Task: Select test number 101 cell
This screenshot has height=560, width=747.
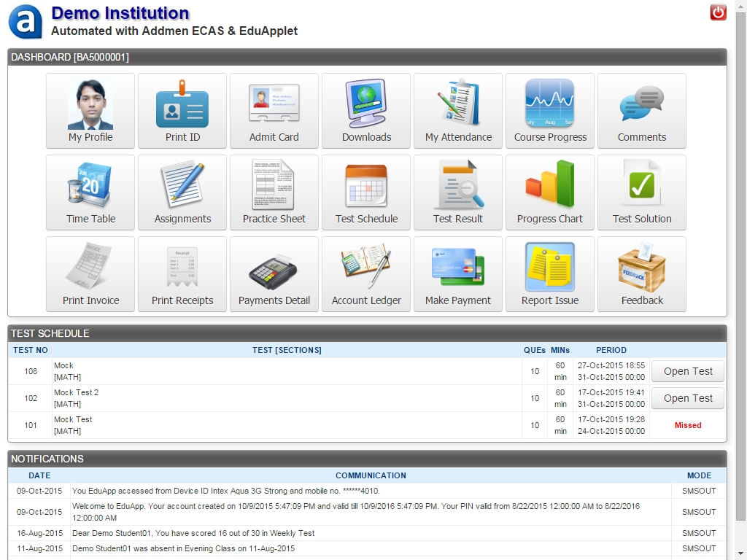Action: [31, 425]
